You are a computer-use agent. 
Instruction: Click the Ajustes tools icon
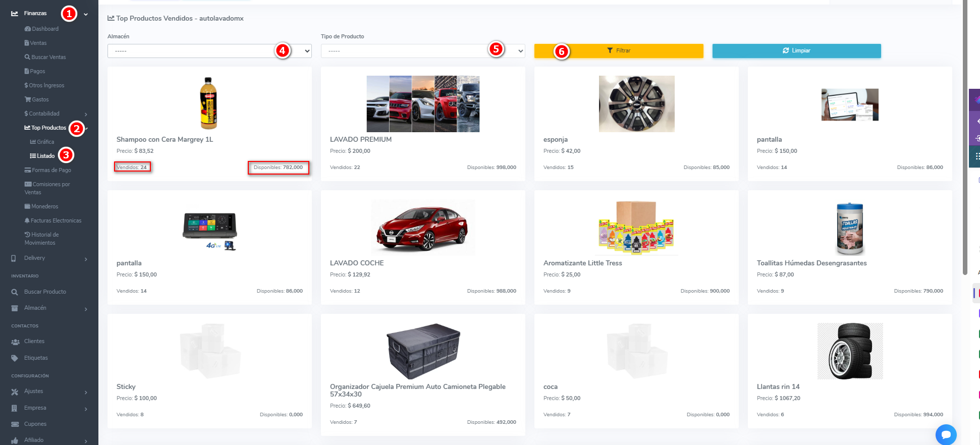click(15, 392)
